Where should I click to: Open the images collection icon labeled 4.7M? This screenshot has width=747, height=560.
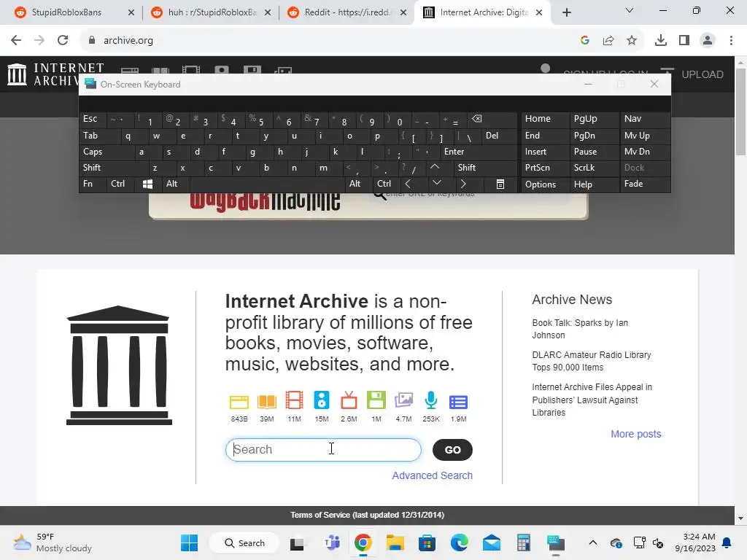pos(403,400)
